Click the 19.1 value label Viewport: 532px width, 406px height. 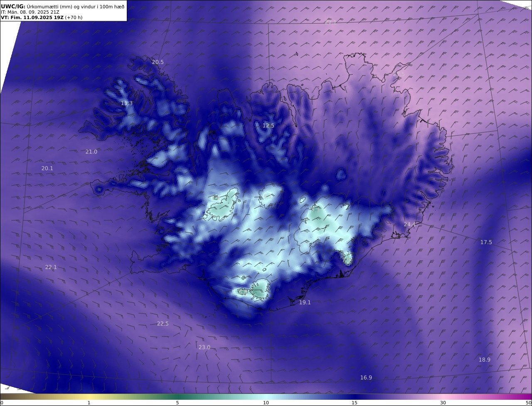[305, 302]
